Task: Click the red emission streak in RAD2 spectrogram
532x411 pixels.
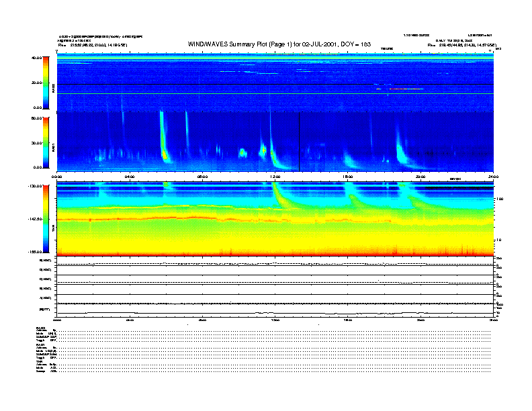Action: pos(406,89)
